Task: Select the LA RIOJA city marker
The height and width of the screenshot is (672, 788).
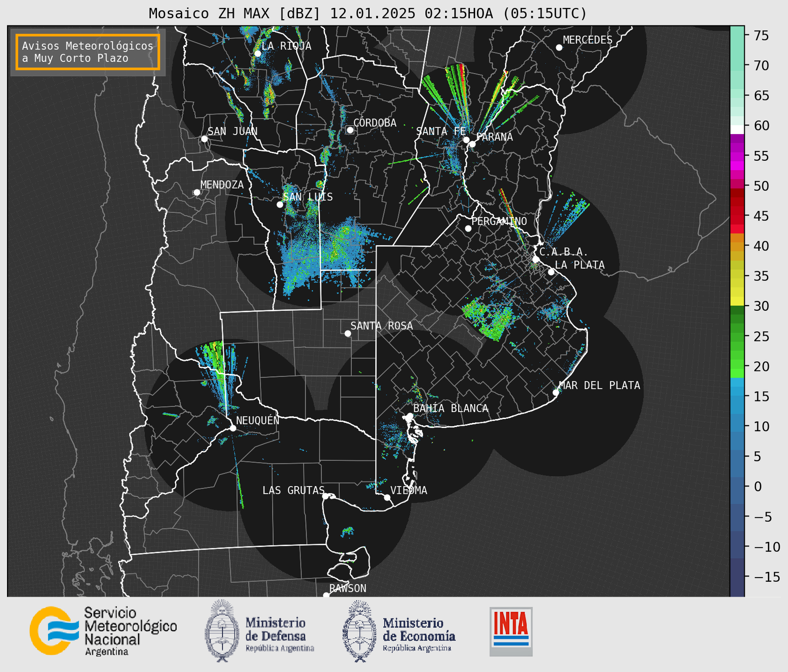Action: pyautogui.click(x=257, y=54)
